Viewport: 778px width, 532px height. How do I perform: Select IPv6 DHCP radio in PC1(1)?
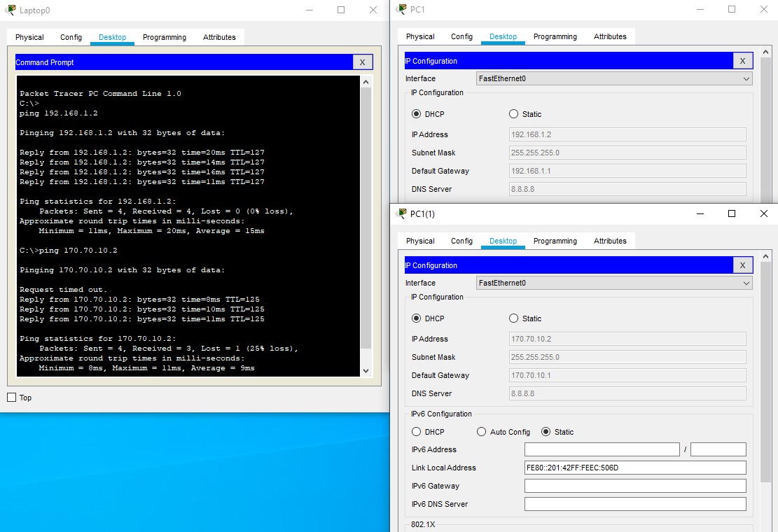coord(416,432)
